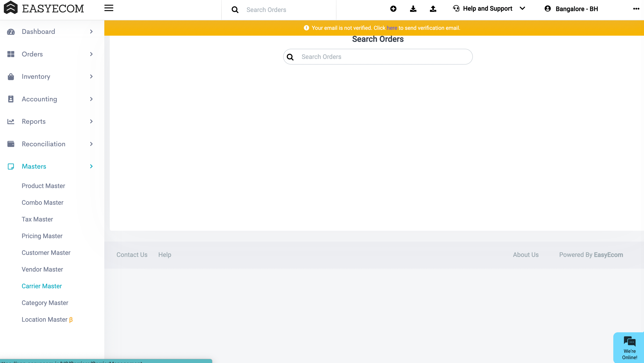Expand the Reports chevron
Image resolution: width=644 pixels, height=363 pixels.
(x=91, y=121)
